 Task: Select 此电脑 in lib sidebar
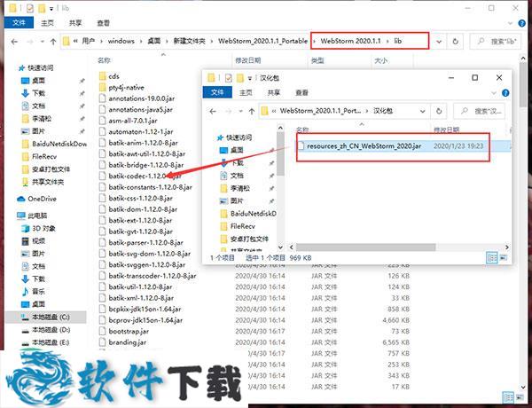point(37,216)
